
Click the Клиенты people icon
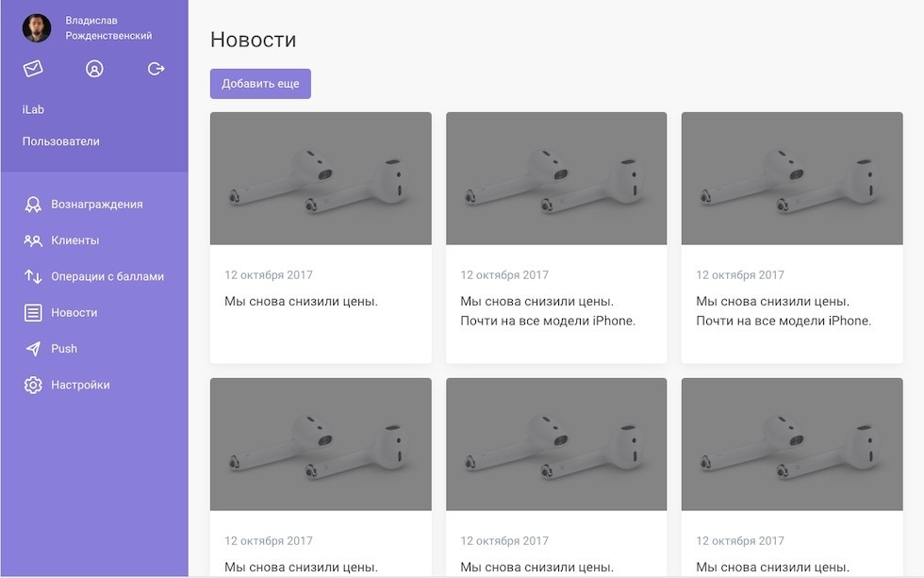(x=33, y=240)
